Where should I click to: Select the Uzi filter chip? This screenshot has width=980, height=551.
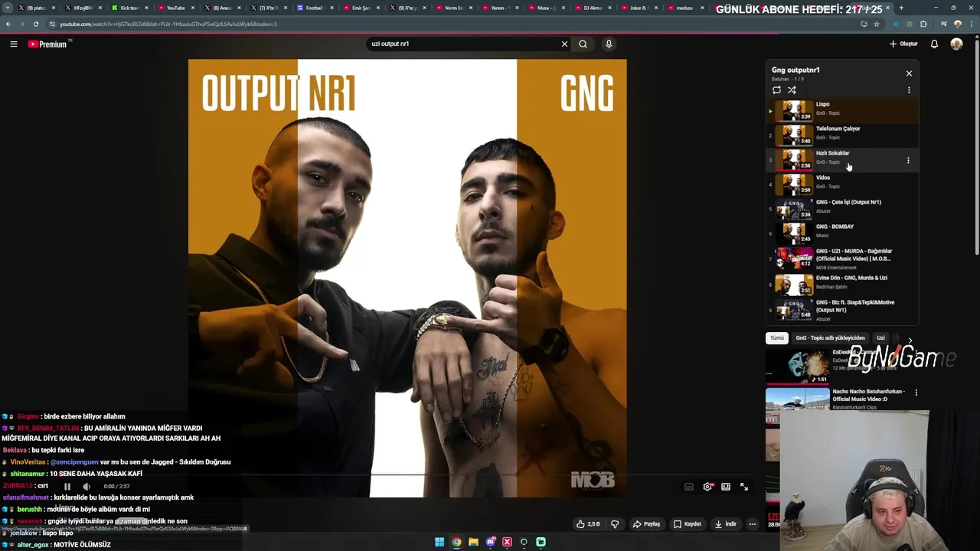880,338
